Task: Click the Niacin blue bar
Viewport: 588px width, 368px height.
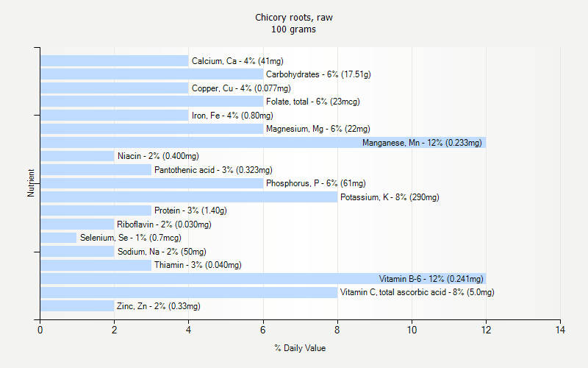Action: [77, 156]
